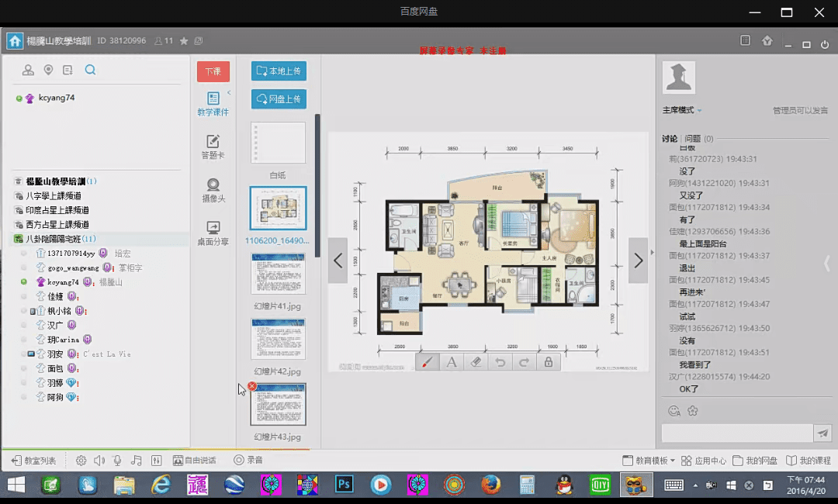
Task: Click the undo arrow on whiteboard toolbar
Action: click(x=500, y=362)
